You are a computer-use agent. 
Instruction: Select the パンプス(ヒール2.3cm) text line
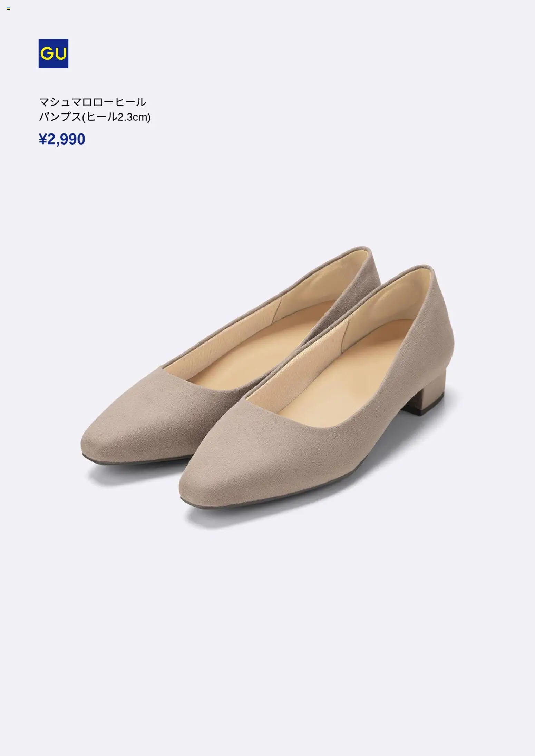pos(95,117)
